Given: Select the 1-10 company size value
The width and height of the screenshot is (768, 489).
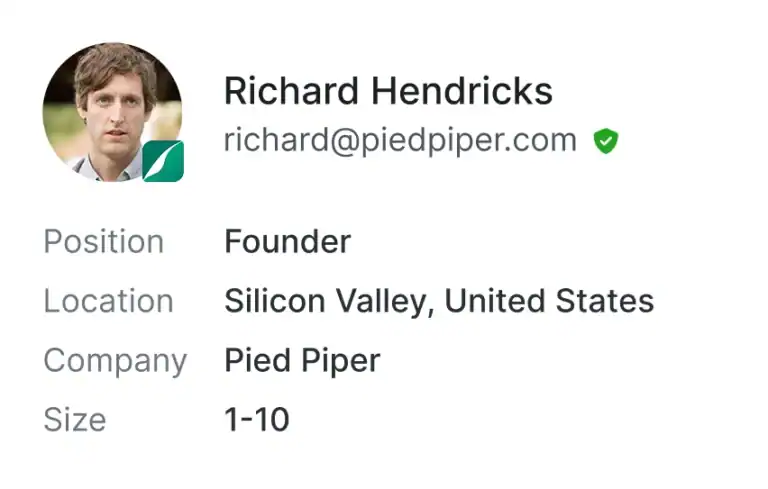Looking at the screenshot, I should tap(257, 419).
